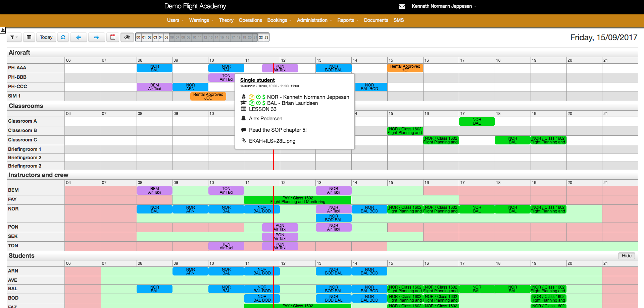Click the users icon at top left
Viewport: 644px width, 308px height.
(x=3, y=30)
